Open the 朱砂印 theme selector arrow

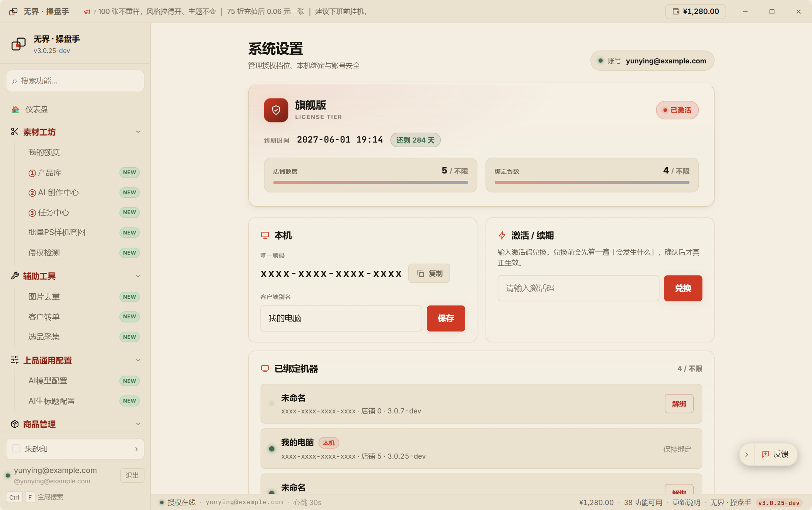click(136, 449)
